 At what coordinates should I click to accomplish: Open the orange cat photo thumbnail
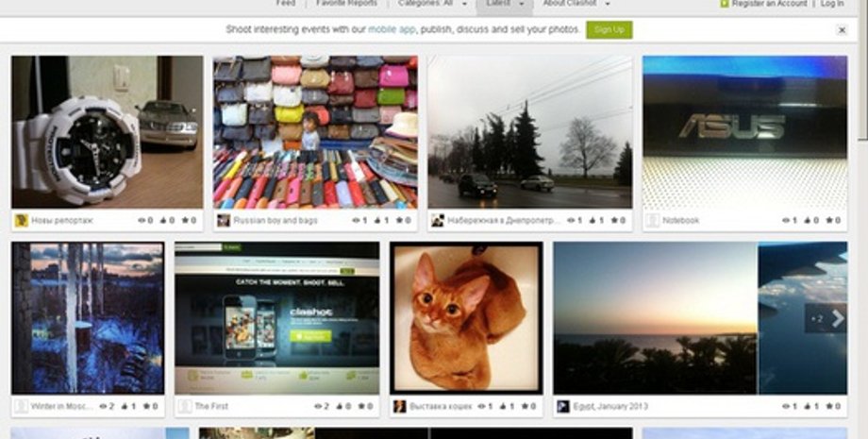pos(466,318)
